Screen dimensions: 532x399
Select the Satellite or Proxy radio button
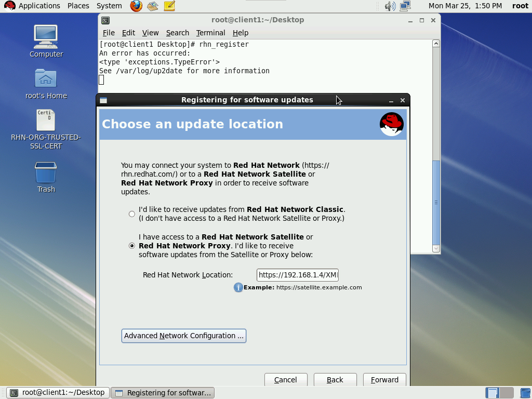[132, 246]
